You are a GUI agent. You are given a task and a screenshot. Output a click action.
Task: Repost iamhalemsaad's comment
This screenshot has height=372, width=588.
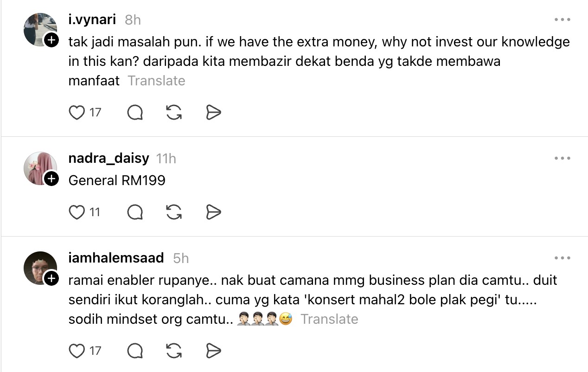click(x=174, y=351)
